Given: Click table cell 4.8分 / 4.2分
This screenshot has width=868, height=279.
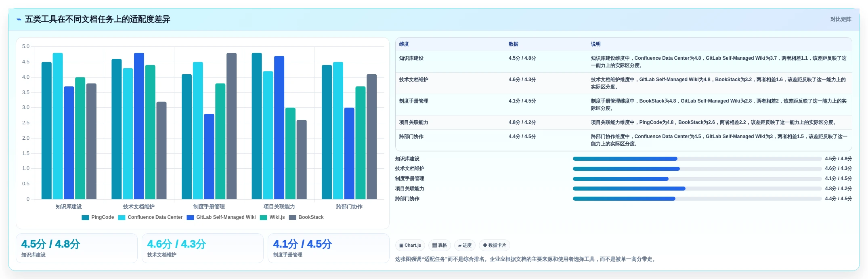Looking at the screenshot, I should click(522, 122).
